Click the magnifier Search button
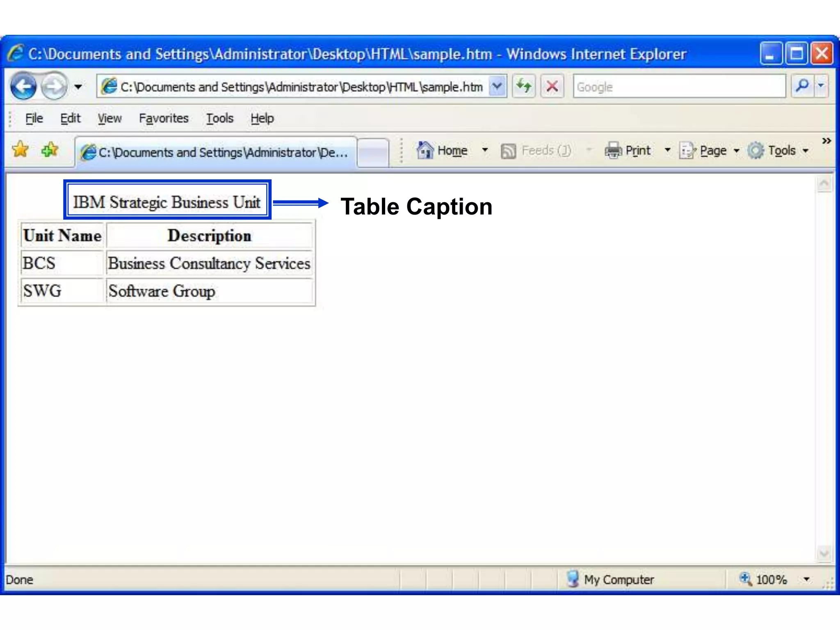 pyautogui.click(x=802, y=87)
